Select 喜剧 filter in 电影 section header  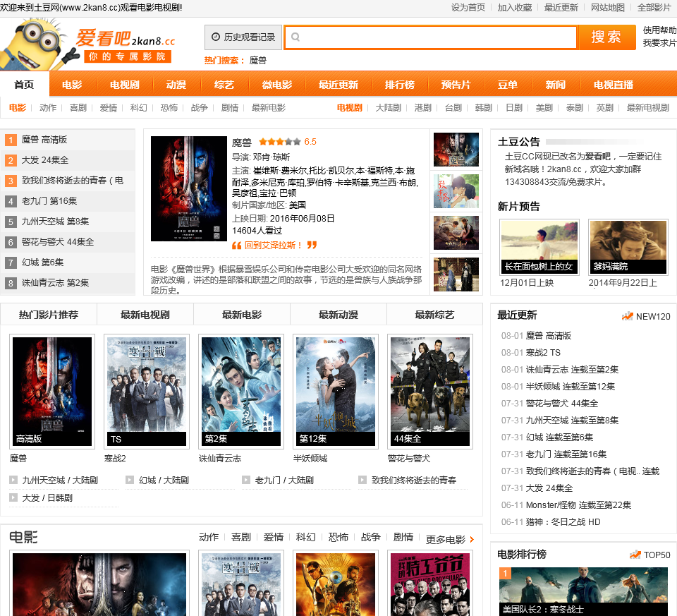click(241, 537)
